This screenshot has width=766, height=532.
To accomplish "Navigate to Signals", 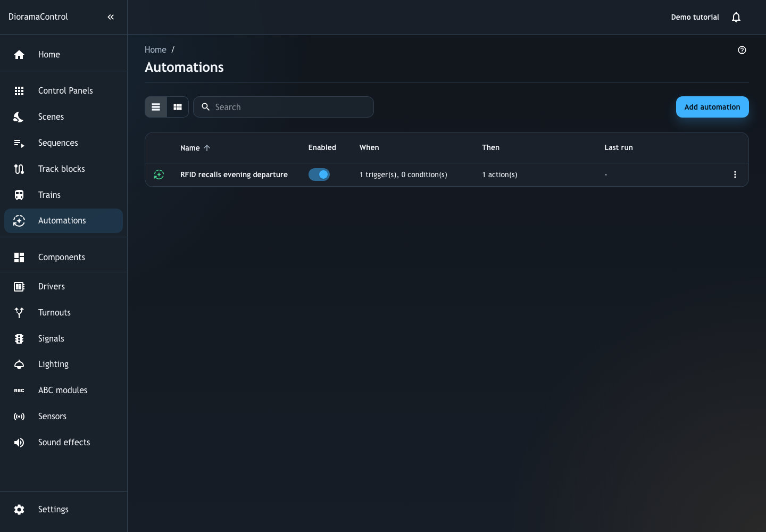I will click(x=64, y=339).
